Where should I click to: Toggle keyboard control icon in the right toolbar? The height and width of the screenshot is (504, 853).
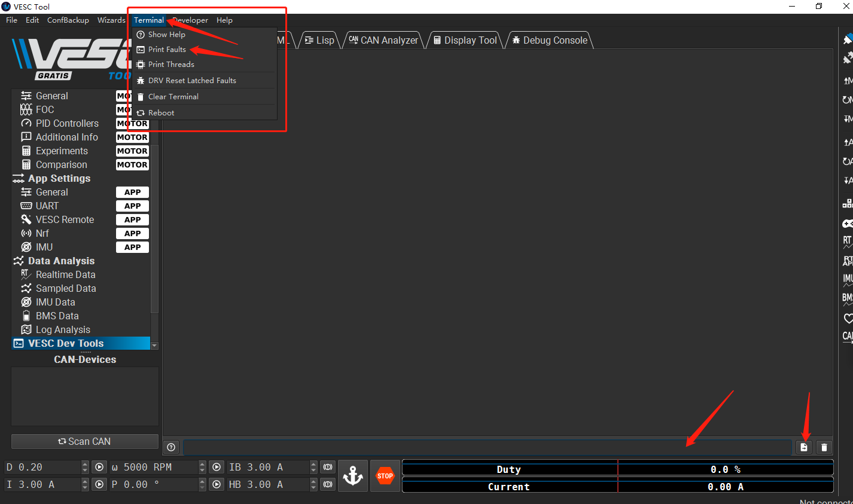click(848, 204)
